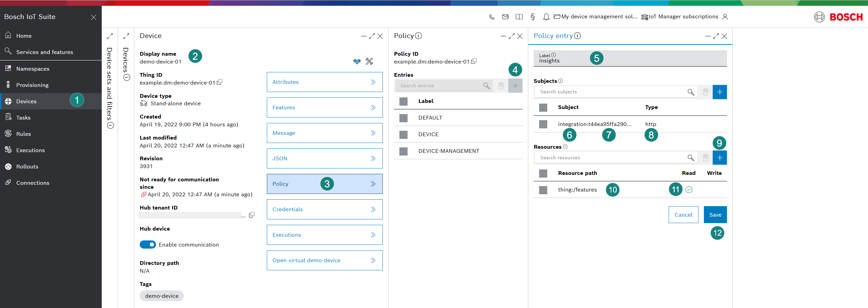Show info icon next to Resources
Viewport: 868px width, 308px height.
click(x=565, y=147)
